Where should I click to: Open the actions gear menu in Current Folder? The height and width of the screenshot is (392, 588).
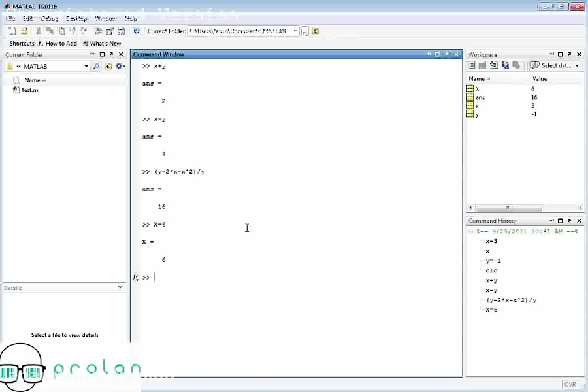pyautogui.click(x=120, y=66)
